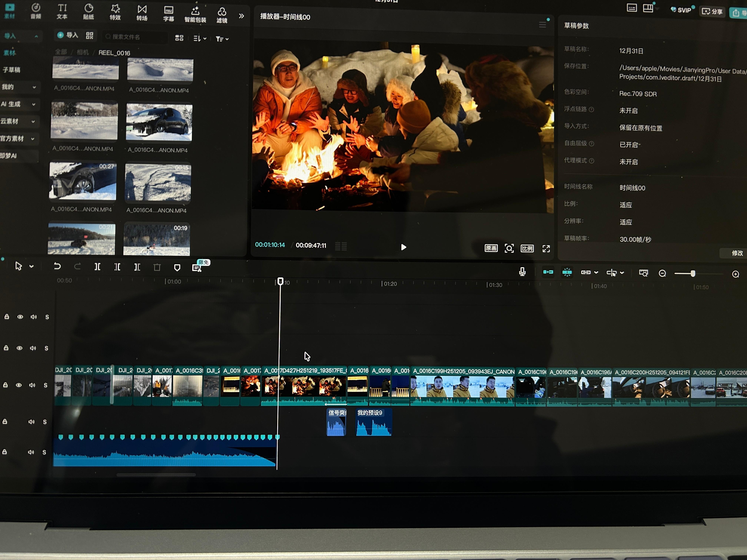Click the microphone record voiceover icon
This screenshot has width=747, height=560.
(522, 272)
